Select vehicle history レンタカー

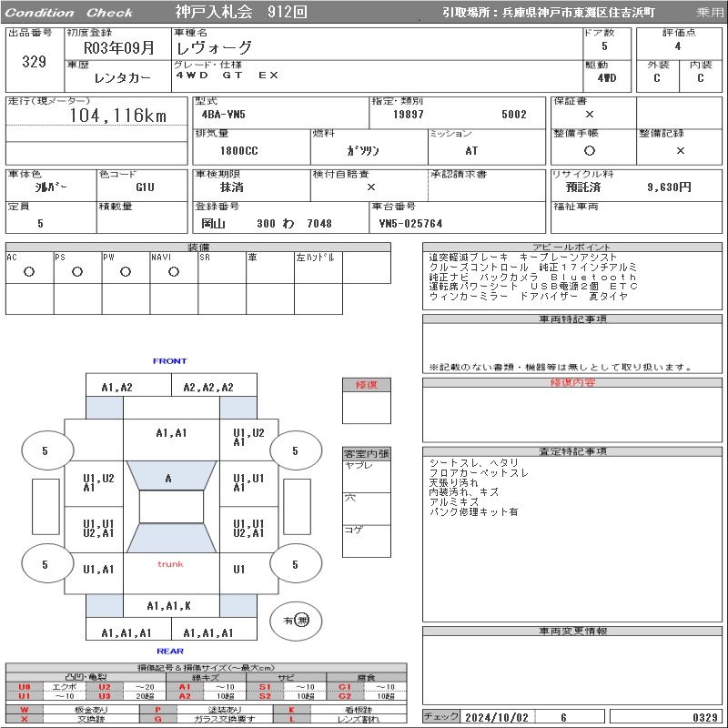[122, 78]
